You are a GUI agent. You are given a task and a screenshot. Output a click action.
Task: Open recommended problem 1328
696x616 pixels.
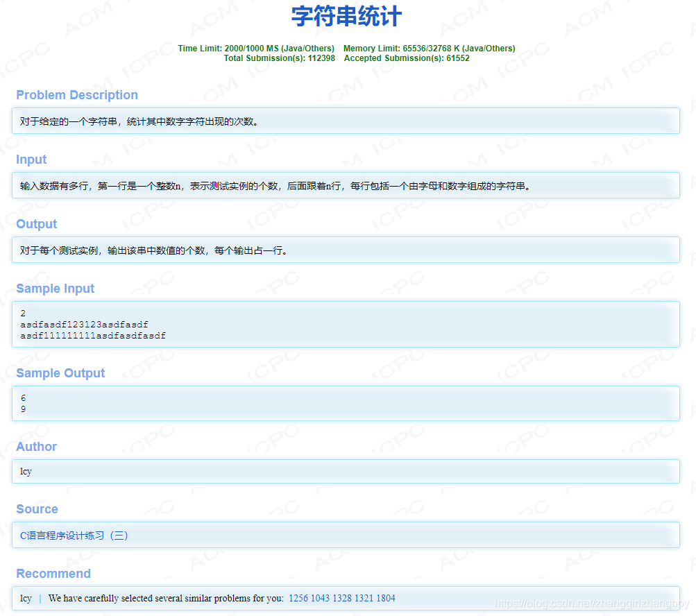pyautogui.click(x=342, y=598)
